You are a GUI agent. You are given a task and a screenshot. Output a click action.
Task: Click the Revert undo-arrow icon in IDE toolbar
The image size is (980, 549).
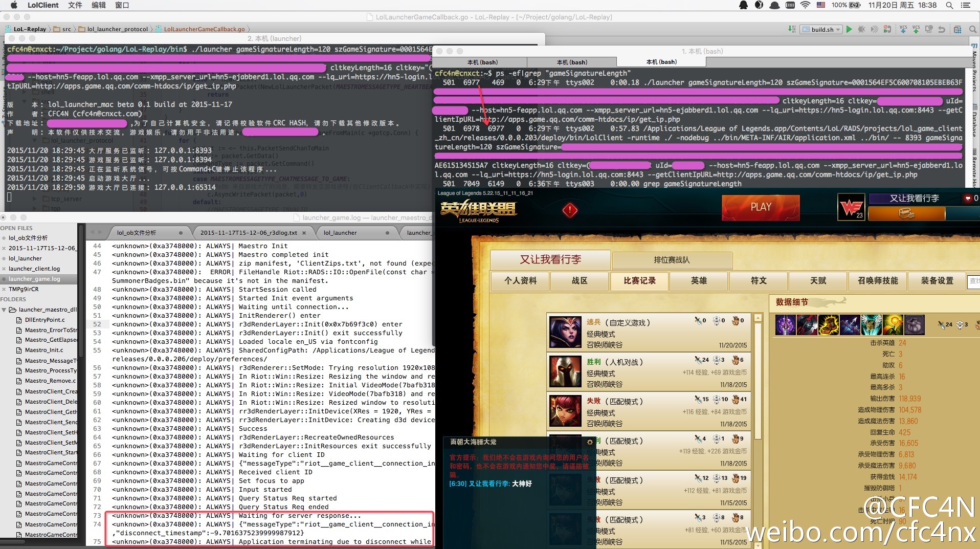coord(942,29)
